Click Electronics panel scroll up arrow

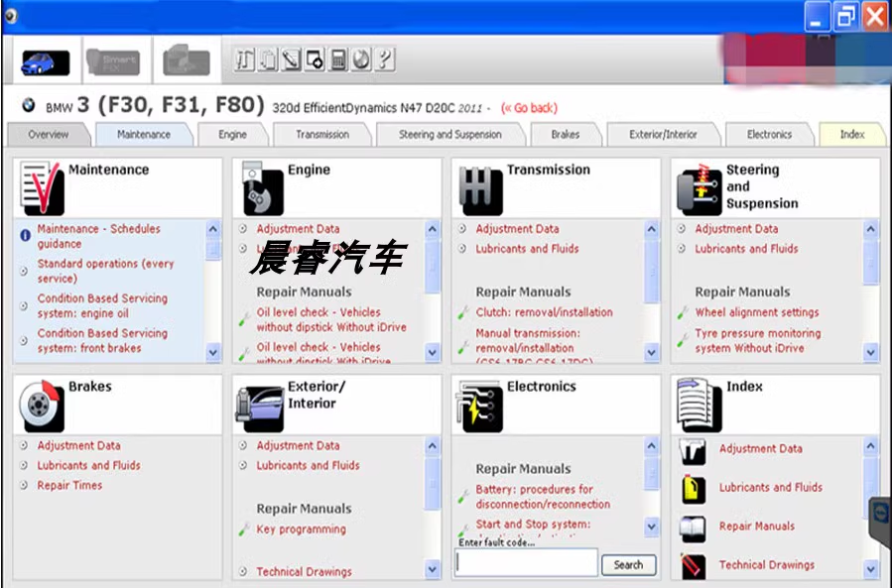pyautogui.click(x=651, y=446)
